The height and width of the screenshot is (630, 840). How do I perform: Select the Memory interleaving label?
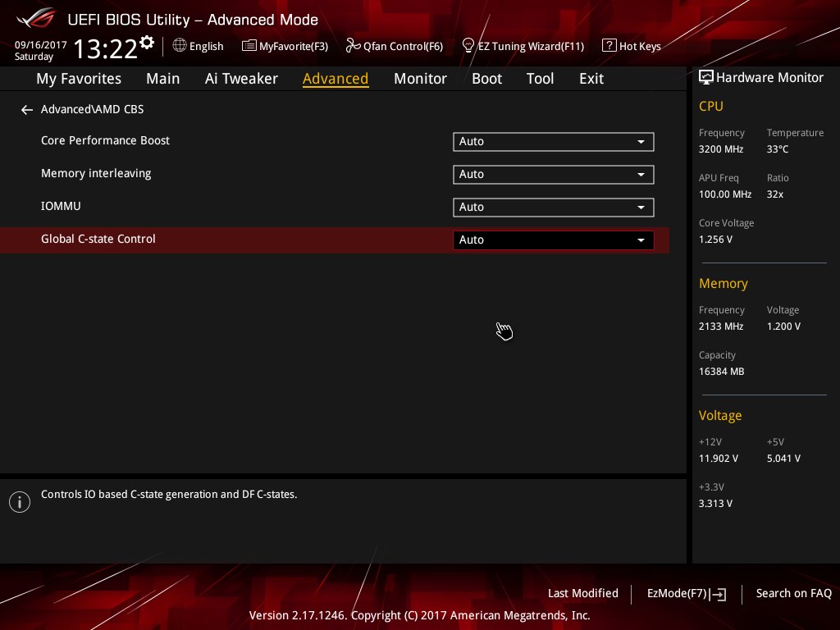click(x=96, y=174)
